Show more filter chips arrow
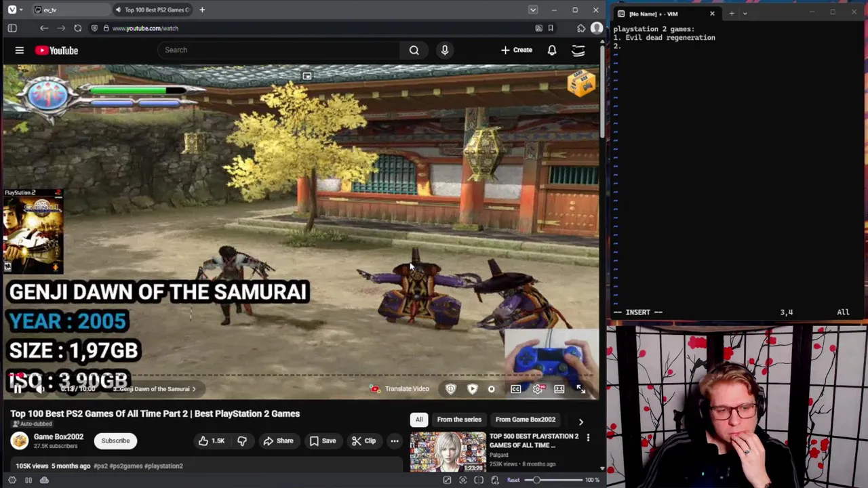 point(581,422)
